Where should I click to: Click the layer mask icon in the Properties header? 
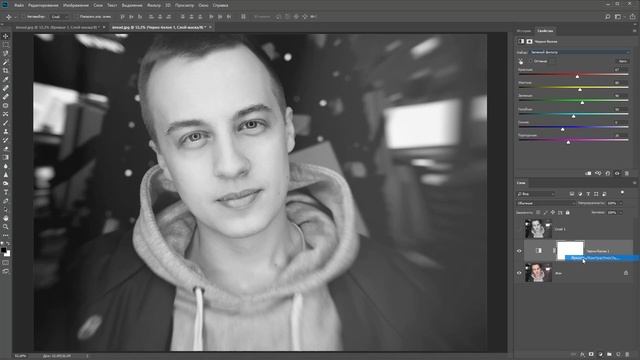(x=529, y=42)
